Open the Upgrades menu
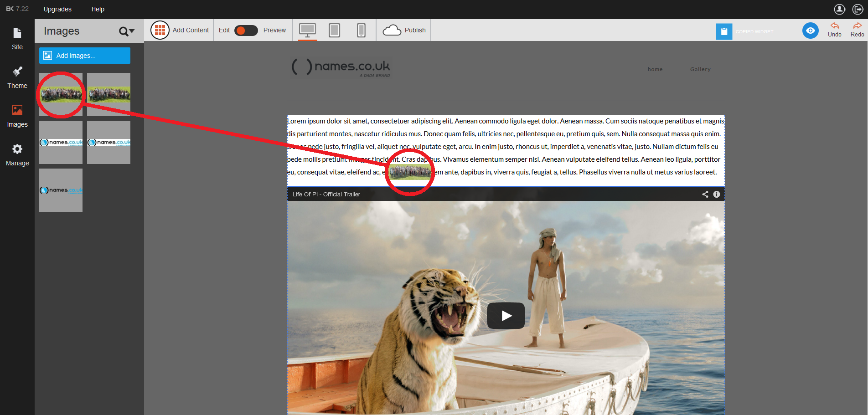Screen dimensions: 868x415 click(x=57, y=9)
